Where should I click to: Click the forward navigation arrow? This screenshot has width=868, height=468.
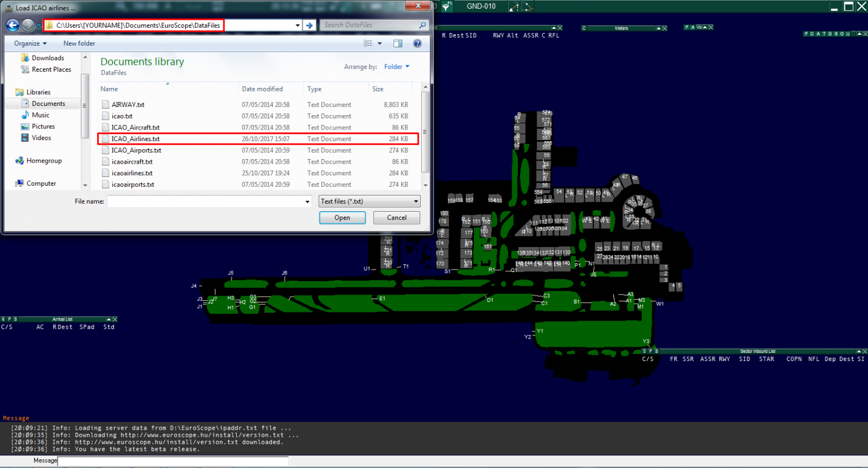pos(27,25)
